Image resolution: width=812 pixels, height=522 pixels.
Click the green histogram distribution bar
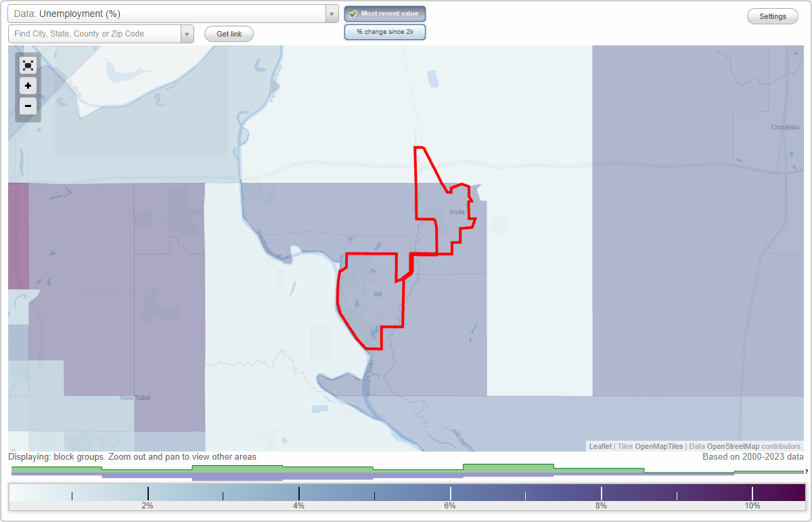click(x=406, y=469)
